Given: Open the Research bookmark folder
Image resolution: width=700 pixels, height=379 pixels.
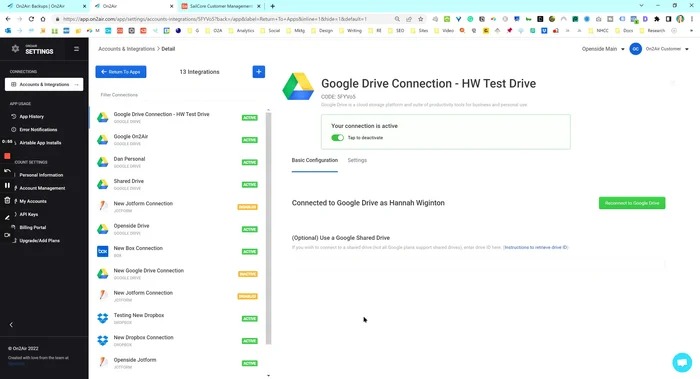Looking at the screenshot, I should tap(652, 31).
